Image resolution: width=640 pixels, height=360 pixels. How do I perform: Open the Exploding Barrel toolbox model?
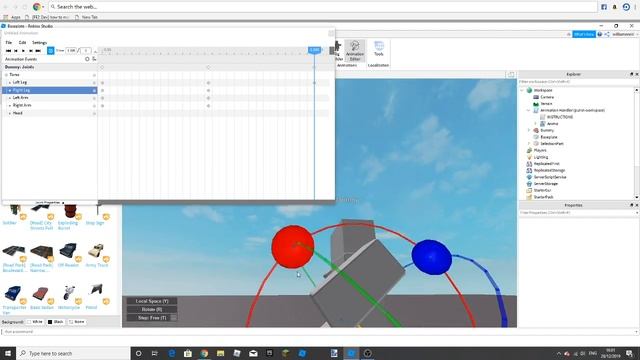pyautogui.click(x=69, y=216)
